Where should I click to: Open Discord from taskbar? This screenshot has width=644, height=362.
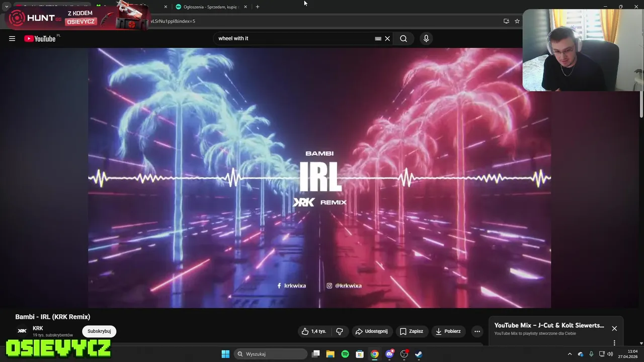tap(389, 354)
